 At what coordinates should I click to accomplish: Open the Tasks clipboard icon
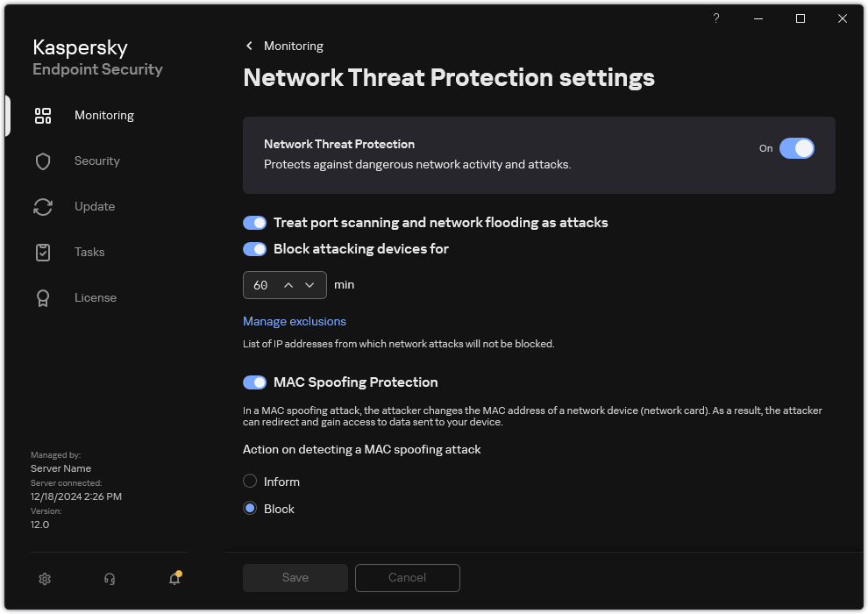(42, 252)
